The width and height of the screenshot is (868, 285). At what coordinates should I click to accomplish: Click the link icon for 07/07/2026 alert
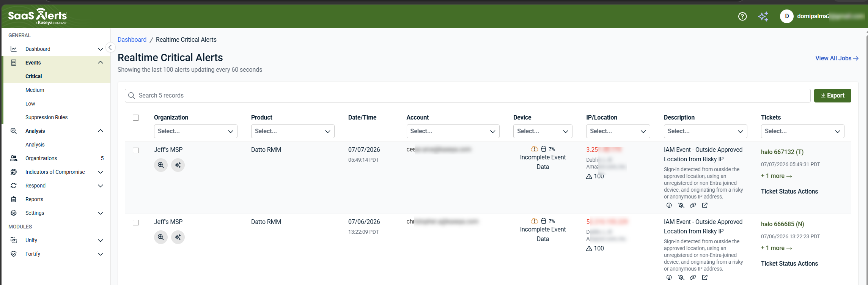pyautogui.click(x=693, y=205)
